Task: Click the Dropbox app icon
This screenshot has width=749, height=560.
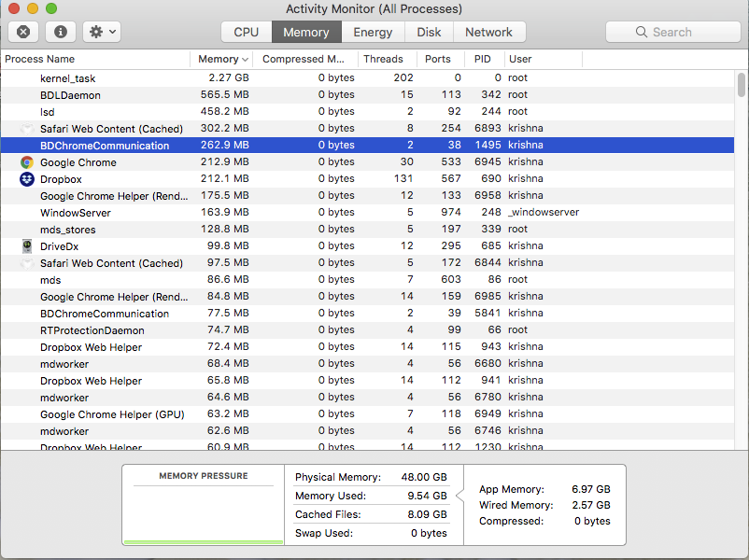Action: 27,179
